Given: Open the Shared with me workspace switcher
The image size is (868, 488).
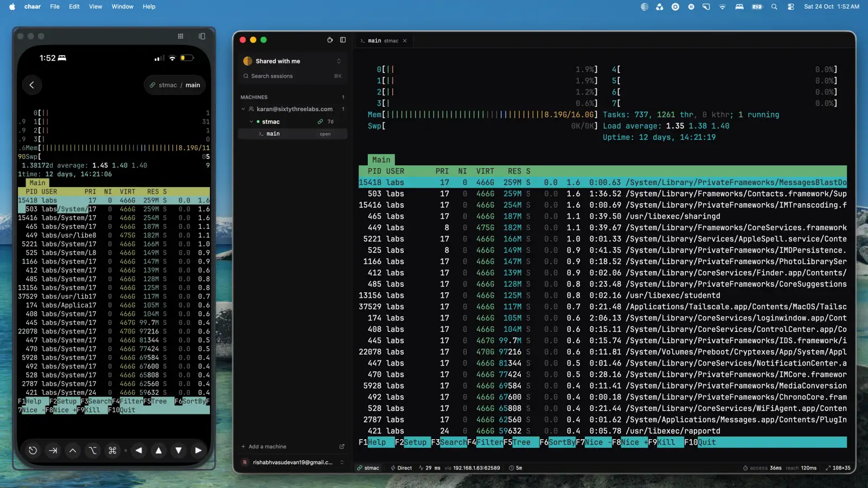Looking at the screenshot, I should tap(292, 61).
